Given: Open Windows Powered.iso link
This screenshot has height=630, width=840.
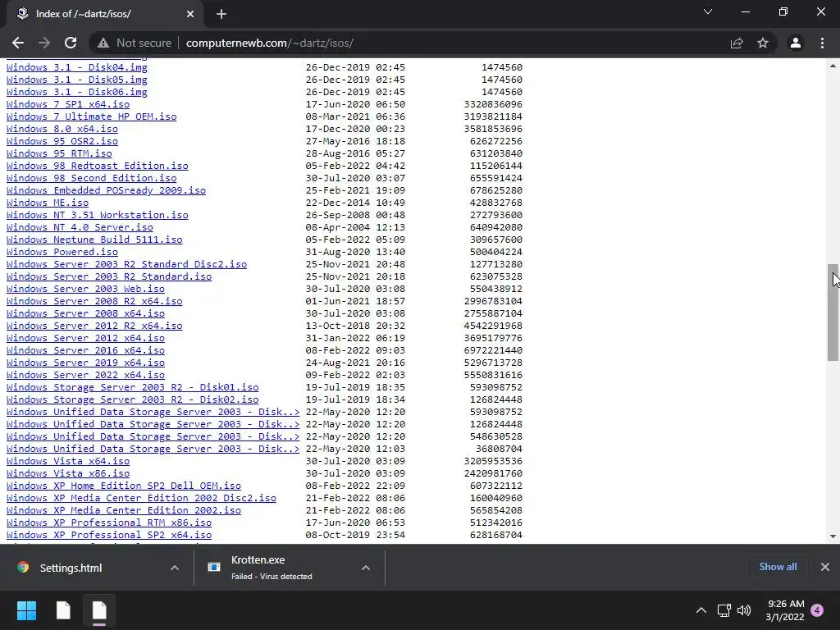Looking at the screenshot, I should click(62, 253).
